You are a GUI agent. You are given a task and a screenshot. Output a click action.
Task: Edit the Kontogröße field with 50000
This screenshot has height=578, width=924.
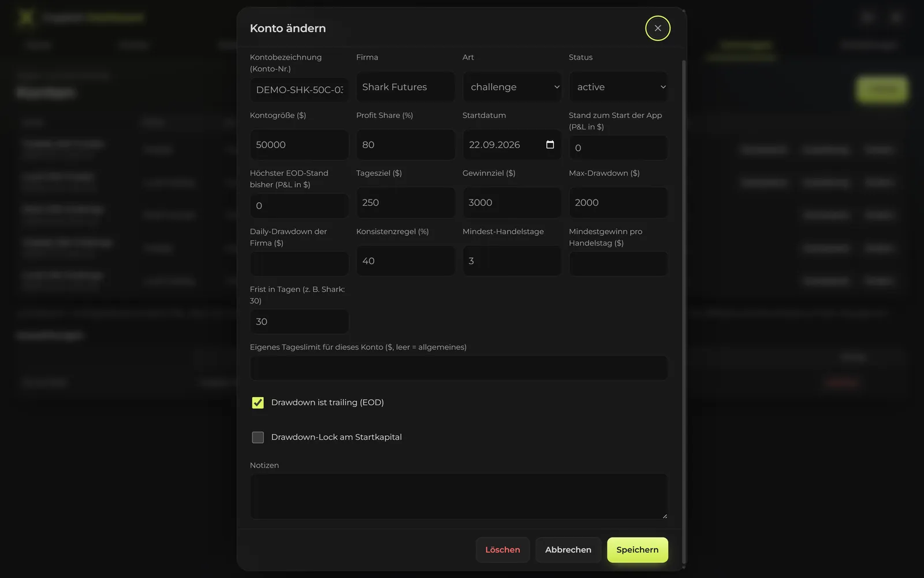[299, 144]
